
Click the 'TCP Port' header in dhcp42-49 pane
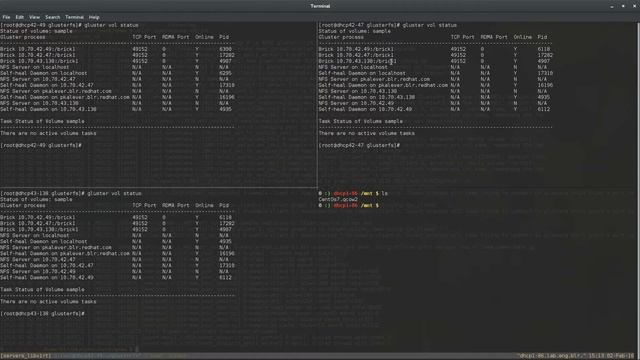[144, 37]
